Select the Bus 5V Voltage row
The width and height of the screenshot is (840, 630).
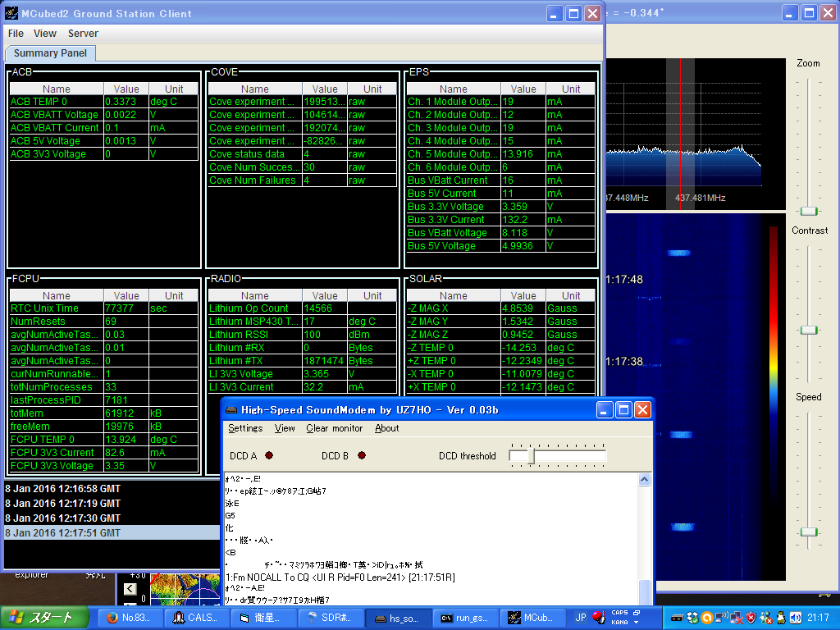point(501,246)
